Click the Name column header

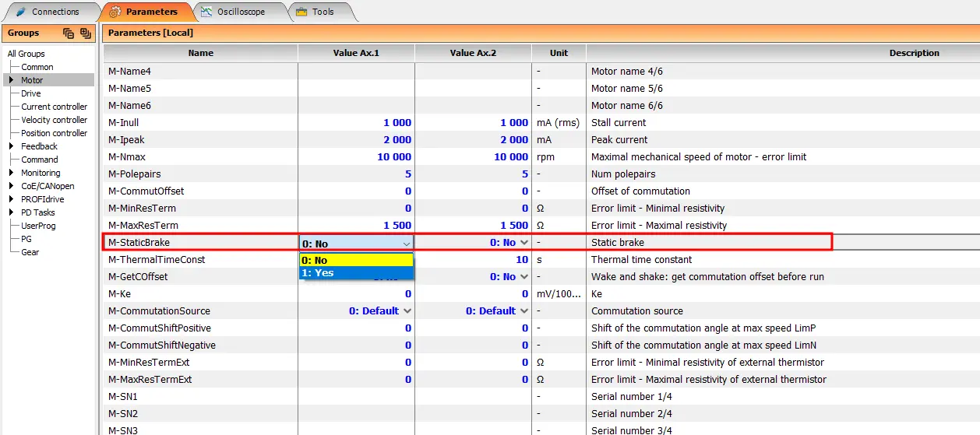(x=200, y=53)
